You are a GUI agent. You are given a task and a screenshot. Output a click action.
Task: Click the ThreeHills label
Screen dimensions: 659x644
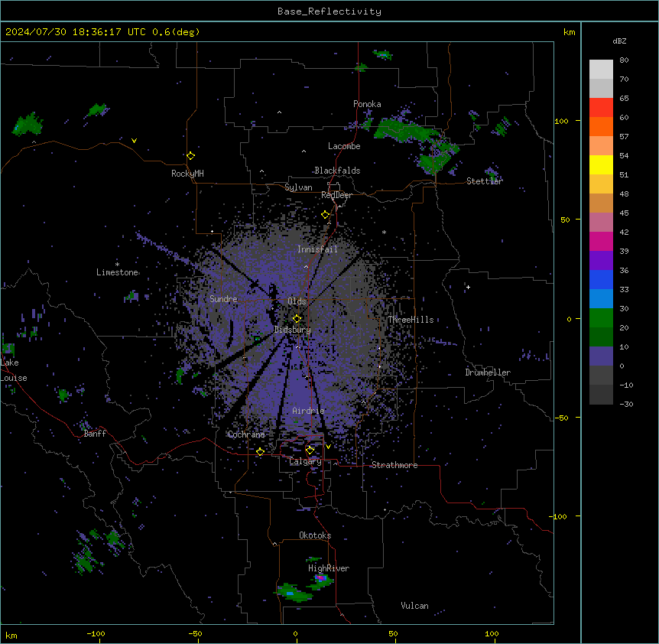click(411, 320)
